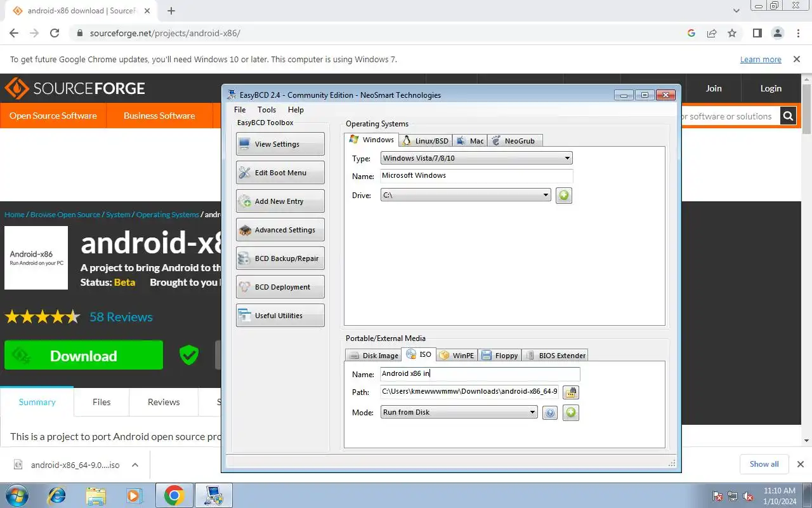Open the EasyBCD Tools menu
This screenshot has width=812, height=508.
(x=266, y=110)
